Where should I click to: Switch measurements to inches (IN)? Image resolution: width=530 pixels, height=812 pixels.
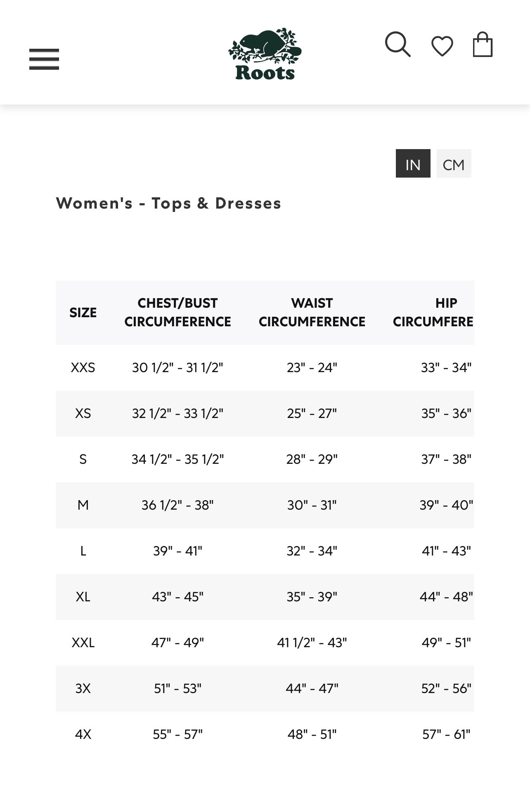413,164
